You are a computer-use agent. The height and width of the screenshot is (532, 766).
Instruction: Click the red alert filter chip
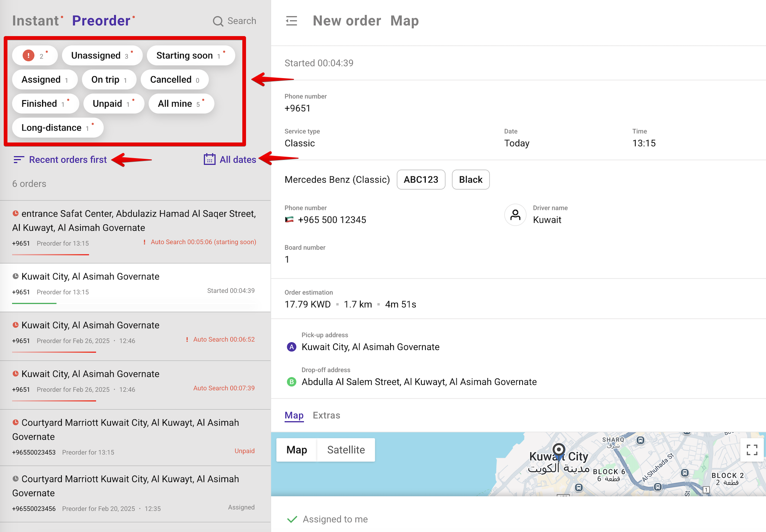click(35, 56)
